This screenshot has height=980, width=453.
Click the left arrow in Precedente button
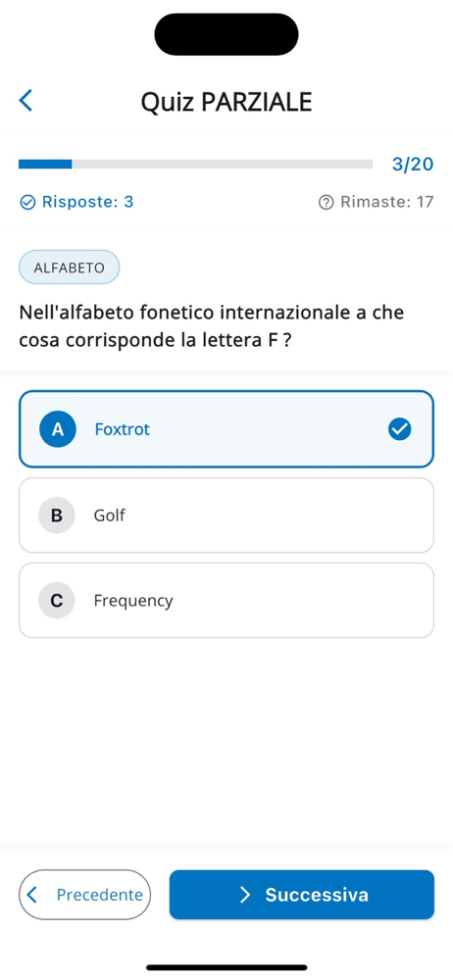[x=32, y=895]
